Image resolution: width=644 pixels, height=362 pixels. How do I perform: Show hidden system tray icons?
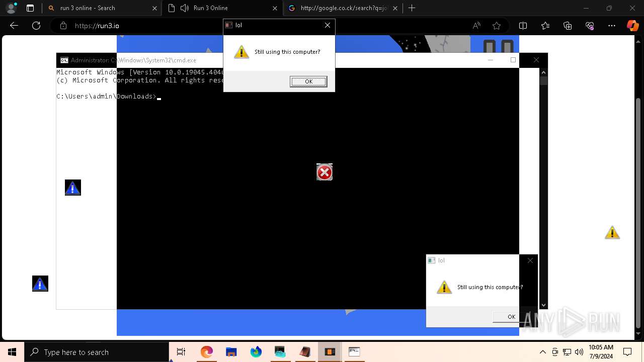542,352
